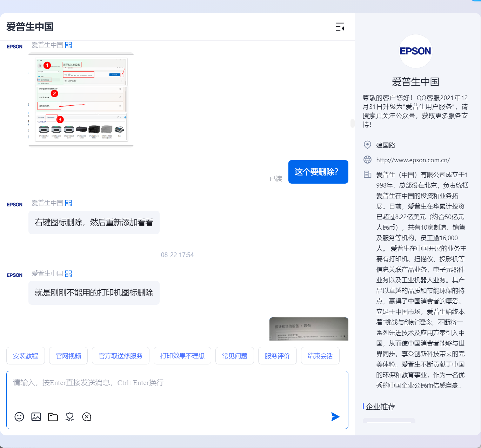Viewport: 481px width, 448px height.
Task: Click the 安装教程 quick button
Action: tap(26, 356)
